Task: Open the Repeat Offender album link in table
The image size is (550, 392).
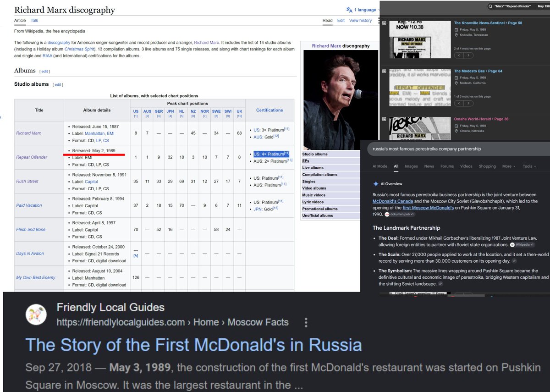Action: [x=32, y=157]
